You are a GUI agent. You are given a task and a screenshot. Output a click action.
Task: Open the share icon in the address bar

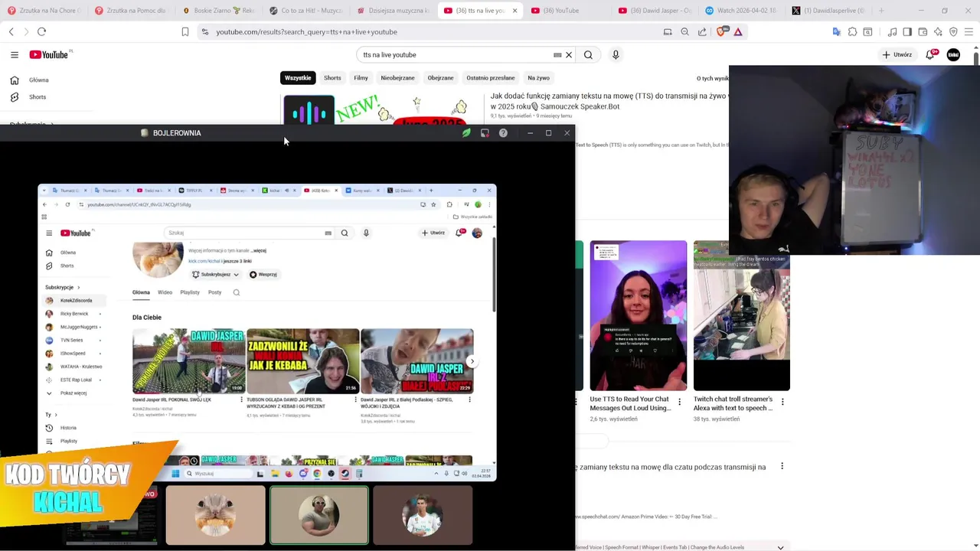(702, 31)
